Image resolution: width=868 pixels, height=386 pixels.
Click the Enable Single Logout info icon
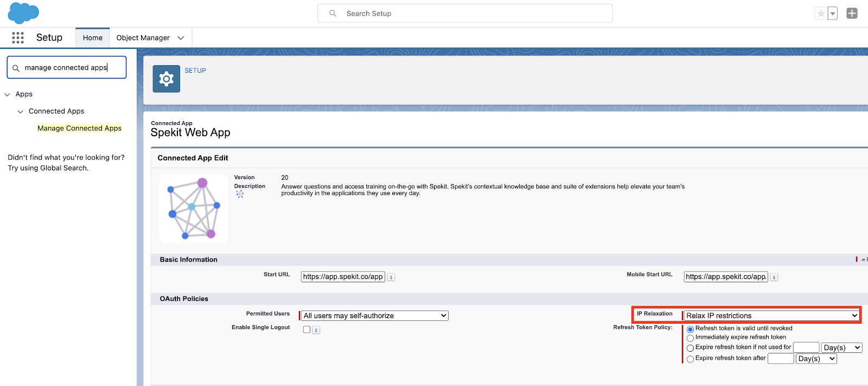(x=316, y=330)
